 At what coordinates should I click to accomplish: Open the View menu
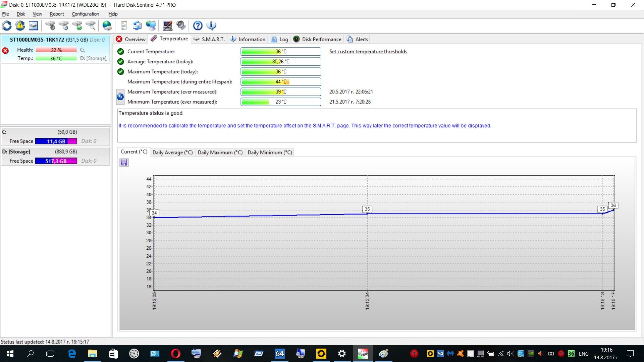[x=37, y=14]
